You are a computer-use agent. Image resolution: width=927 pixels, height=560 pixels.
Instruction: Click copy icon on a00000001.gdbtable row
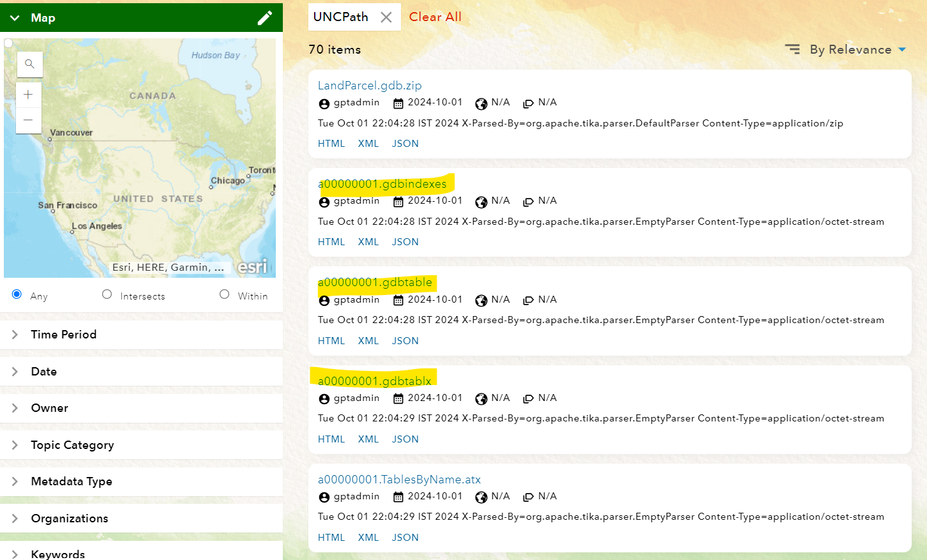pos(528,301)
